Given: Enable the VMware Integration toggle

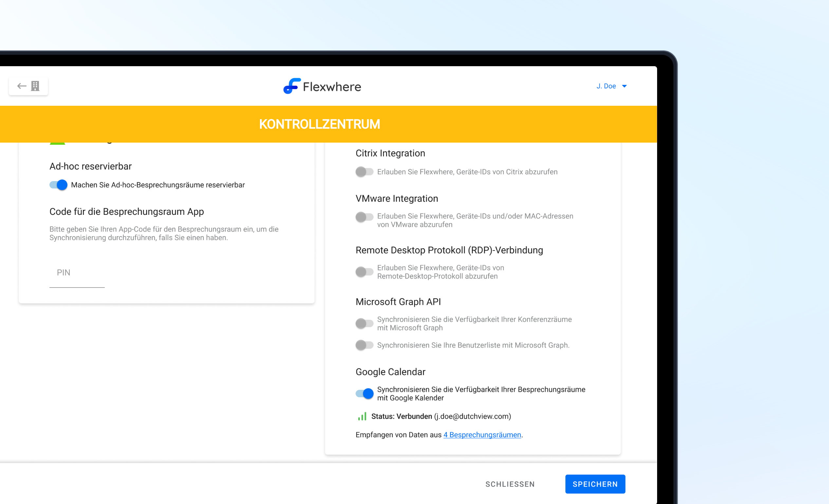Looking at the screenshot, I should coord(364,217).
